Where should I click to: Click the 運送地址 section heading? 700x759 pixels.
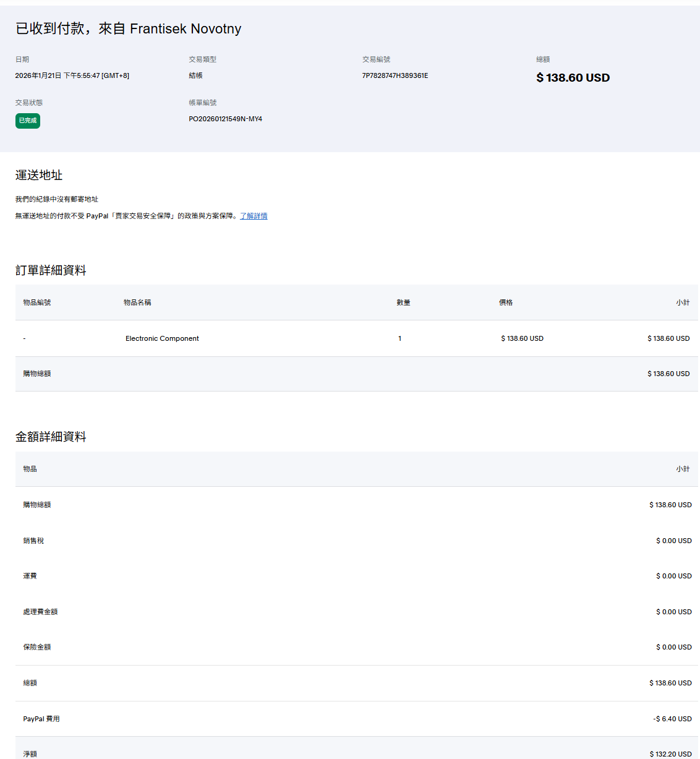pos(39,175)
